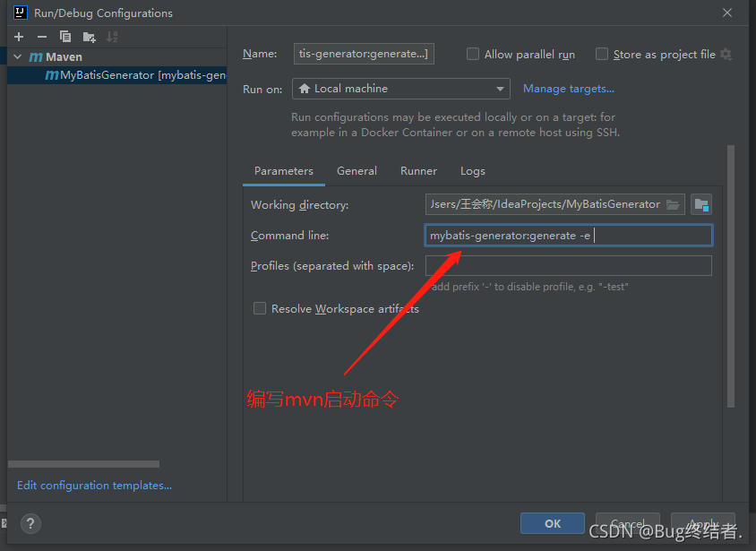Switch to the Logs tab
Viewport: 756px width, 551px height.
(x=473, y=171)
